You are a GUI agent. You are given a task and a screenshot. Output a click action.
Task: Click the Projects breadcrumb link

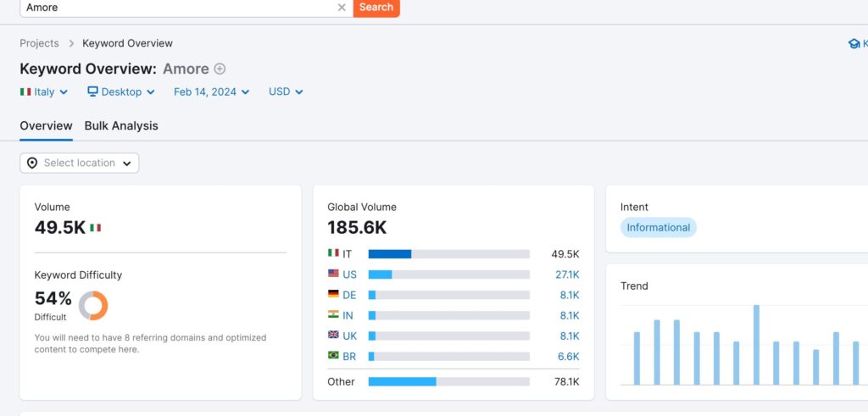point(39,43)
